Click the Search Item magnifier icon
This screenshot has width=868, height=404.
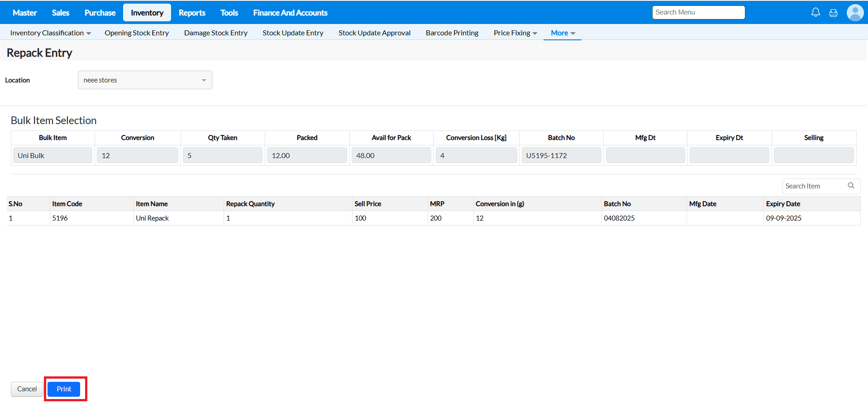click(851, 186)
